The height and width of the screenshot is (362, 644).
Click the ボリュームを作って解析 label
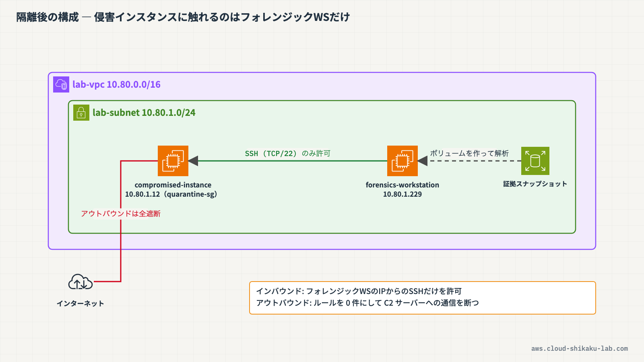469,153
